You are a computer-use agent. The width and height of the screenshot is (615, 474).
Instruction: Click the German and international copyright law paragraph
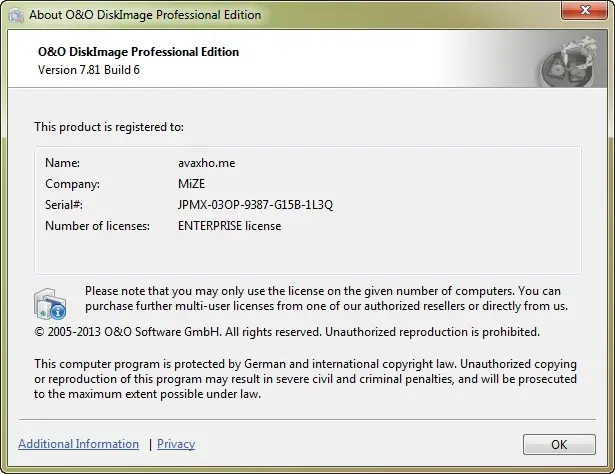[305, 379]
